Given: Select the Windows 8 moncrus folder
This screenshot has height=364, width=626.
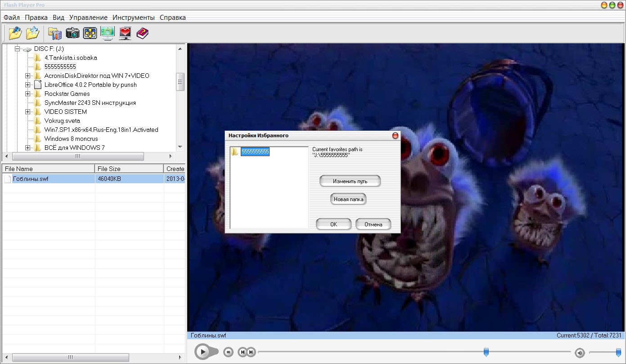Looking at the screenshot, I should (x=71, y=139).
